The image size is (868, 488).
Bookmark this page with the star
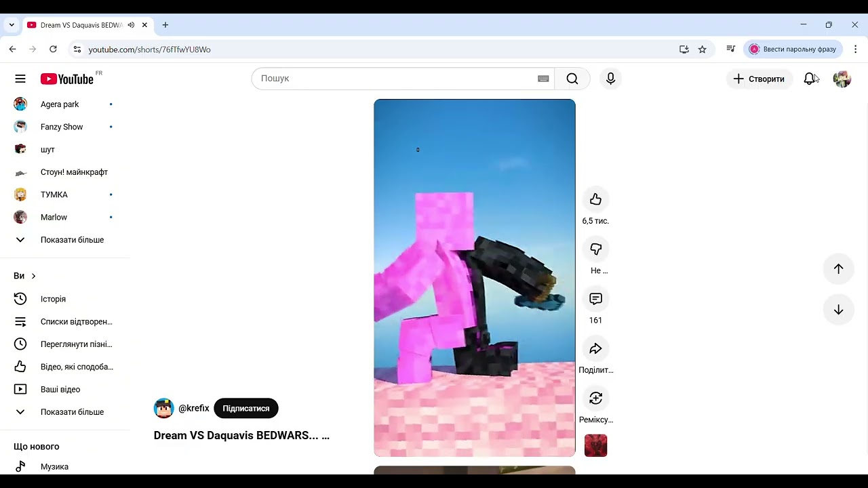coord(703,49)
